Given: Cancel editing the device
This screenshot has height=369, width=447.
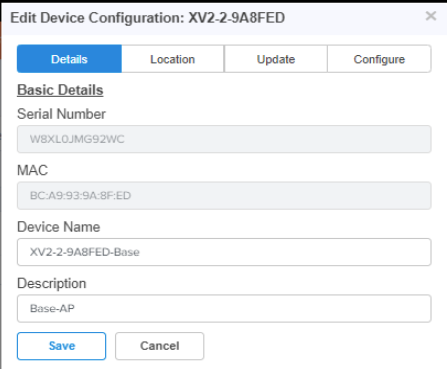Looking at the screenshot, I should point(160,346).
